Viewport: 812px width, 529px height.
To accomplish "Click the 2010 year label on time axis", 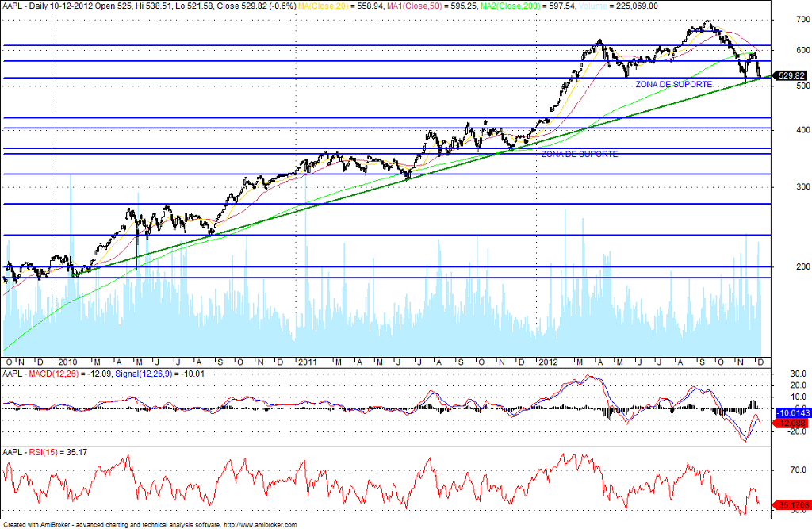I will (67, 362).
